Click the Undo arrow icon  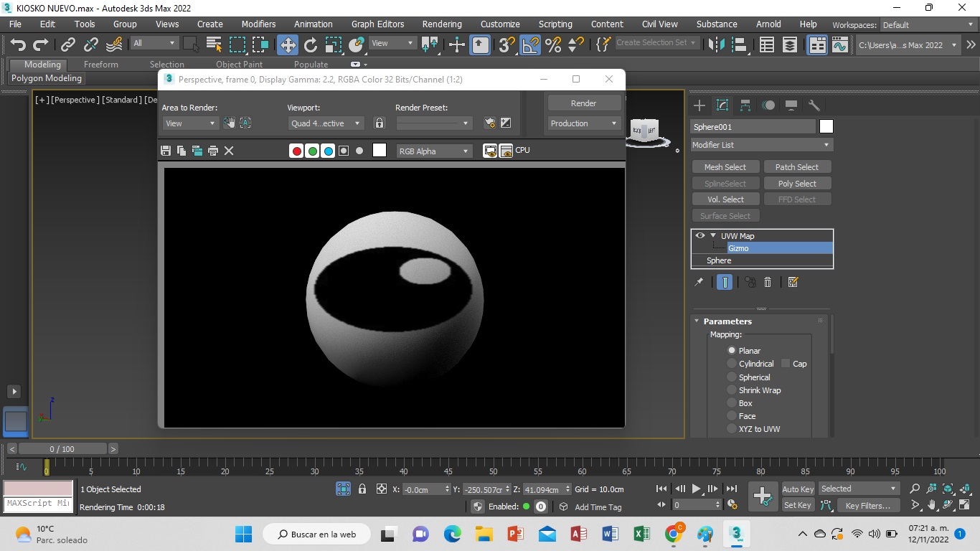(x=18, y=44)
